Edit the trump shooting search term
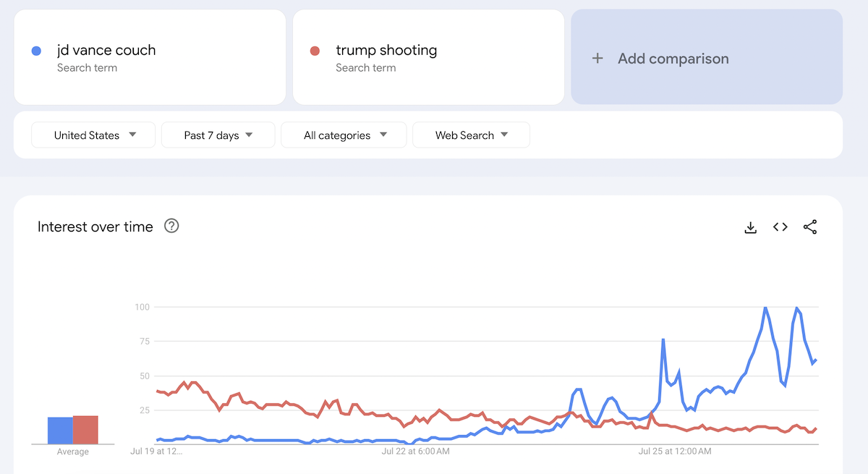The height and width of the screenshot is (474, 868). pos(386,51)
